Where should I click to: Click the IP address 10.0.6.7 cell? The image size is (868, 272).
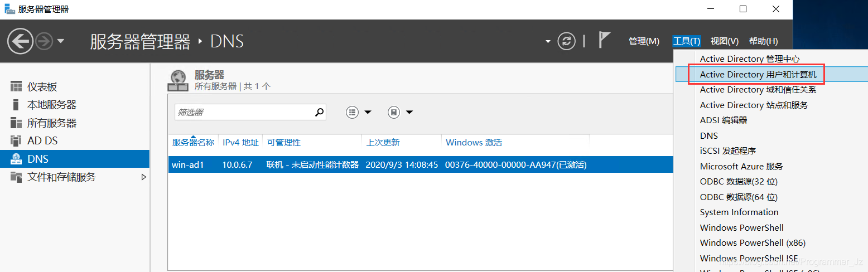coord(238,165)
